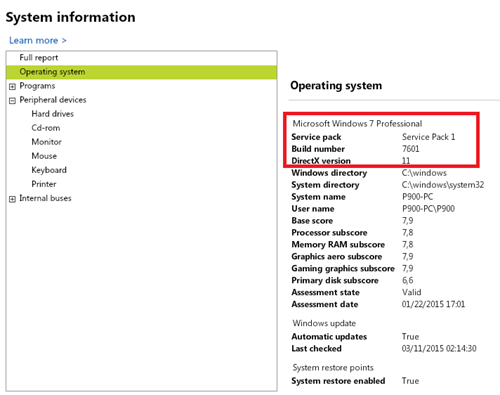The width and height of the screenshot is (500, 395).
Task: Click the Service Pack 1 value
Action: [x=429, y=137]
